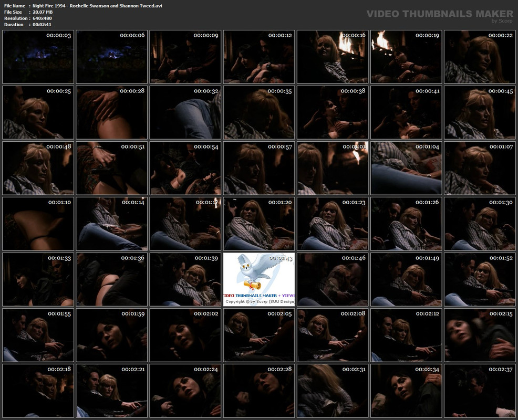
Task: Select the frame timestamped 00:00:19
Action: tap(406, 57)
